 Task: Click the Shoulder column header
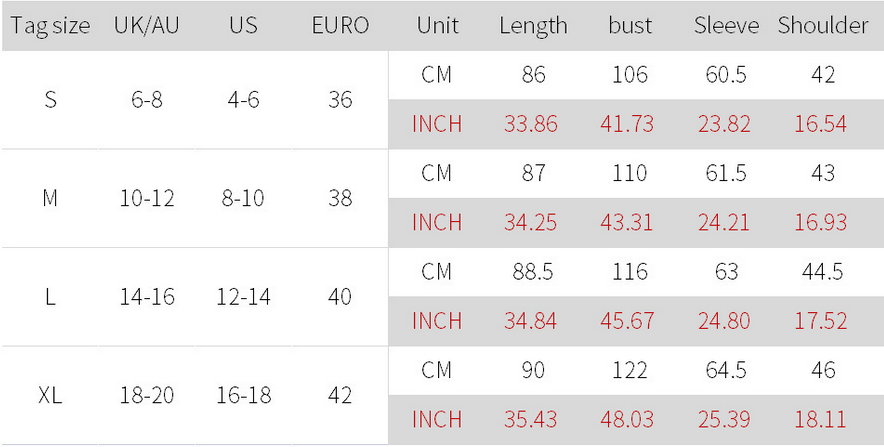tap(823, 26)
